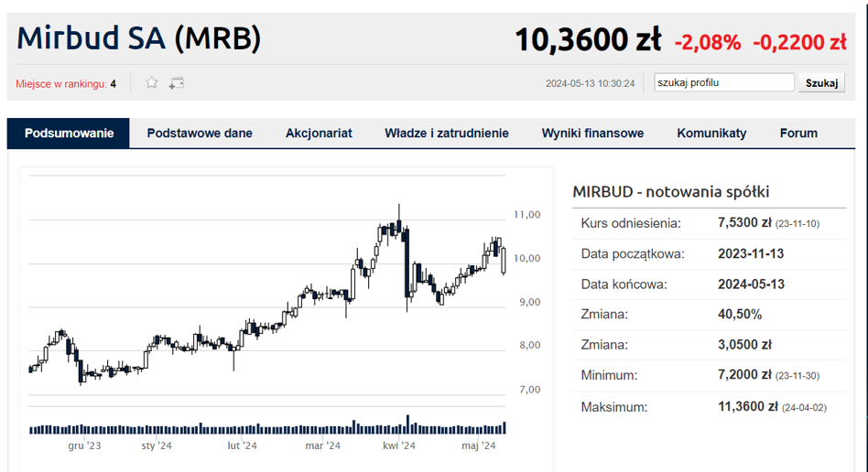Screen dimensions: 868x472
Task: Click Data początkowa value 2023-11-13
Action: (751, 253)
